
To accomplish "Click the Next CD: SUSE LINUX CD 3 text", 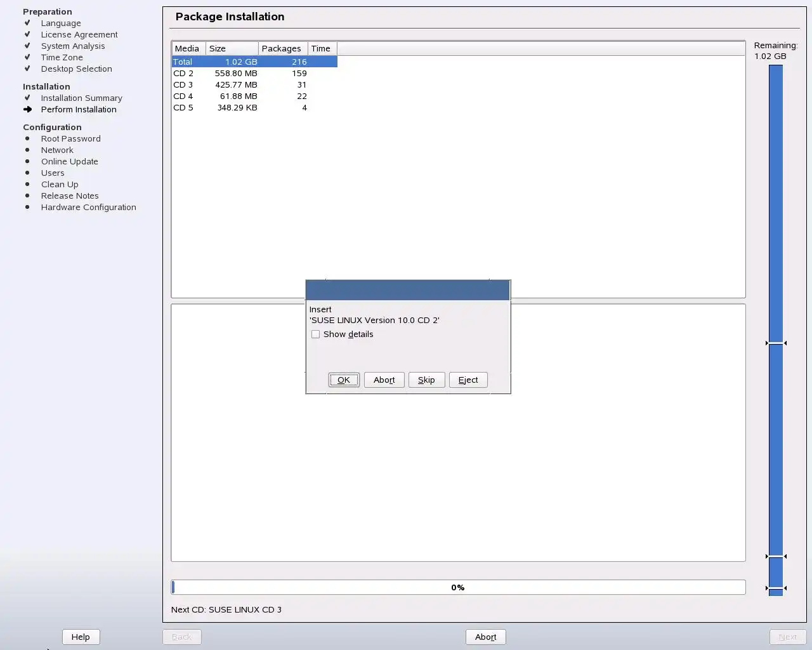I will pos(226,609).
